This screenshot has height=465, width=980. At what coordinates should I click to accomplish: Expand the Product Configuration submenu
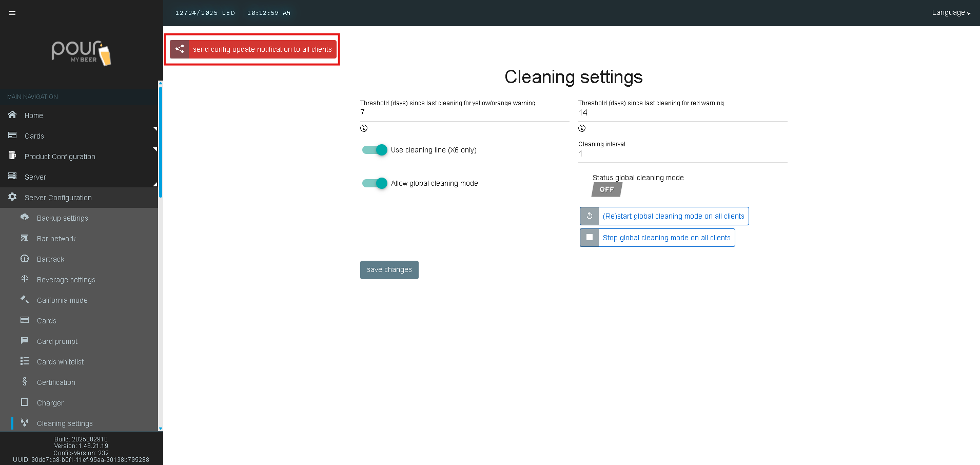click(x=60, y=157)
